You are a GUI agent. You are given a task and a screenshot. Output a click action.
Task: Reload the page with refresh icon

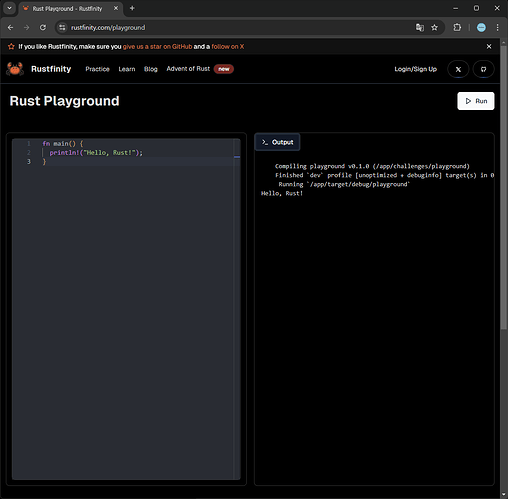(43, 28)
